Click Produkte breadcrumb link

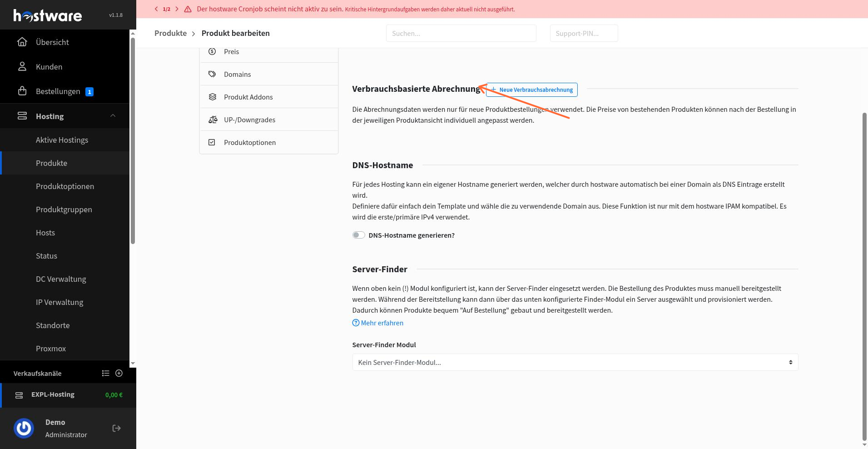[x=170, y=33]
